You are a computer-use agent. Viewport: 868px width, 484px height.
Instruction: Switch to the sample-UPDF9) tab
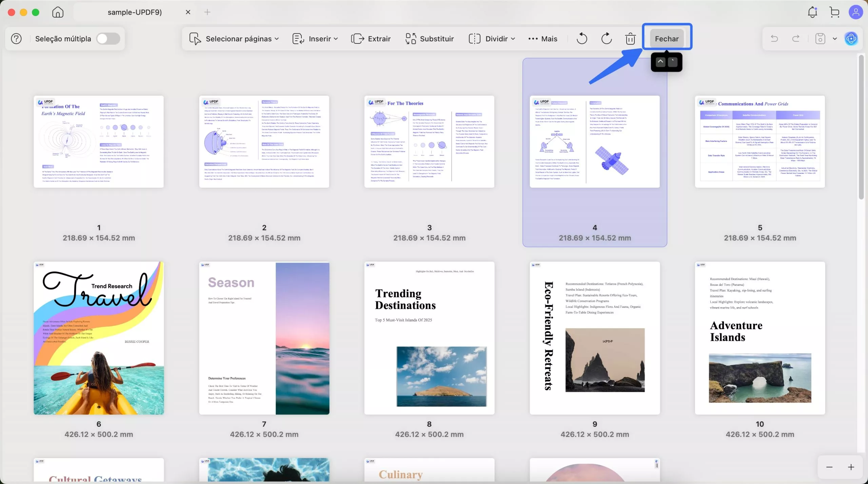(135, 12)
